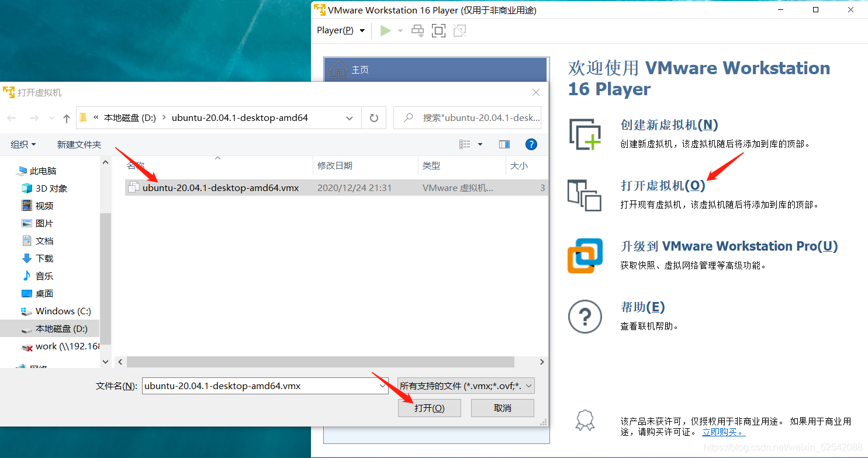
Task: Click the 创建新虚拟机 icon
Action: pos(585,134)
